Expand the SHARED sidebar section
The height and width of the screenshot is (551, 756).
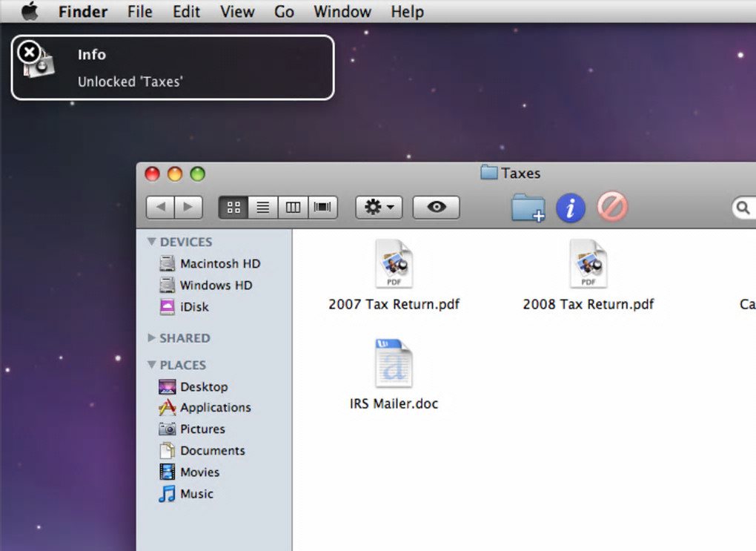point(151,337)
